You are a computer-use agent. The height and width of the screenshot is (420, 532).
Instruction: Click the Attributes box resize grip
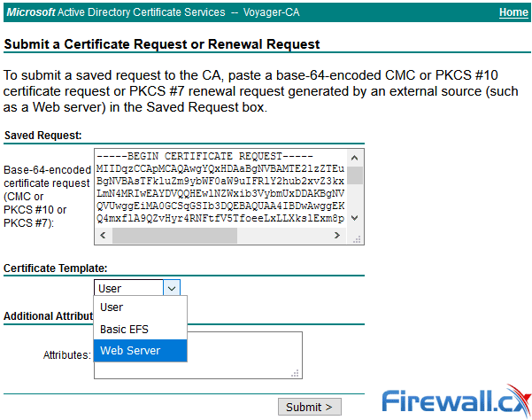click(295, 373)
